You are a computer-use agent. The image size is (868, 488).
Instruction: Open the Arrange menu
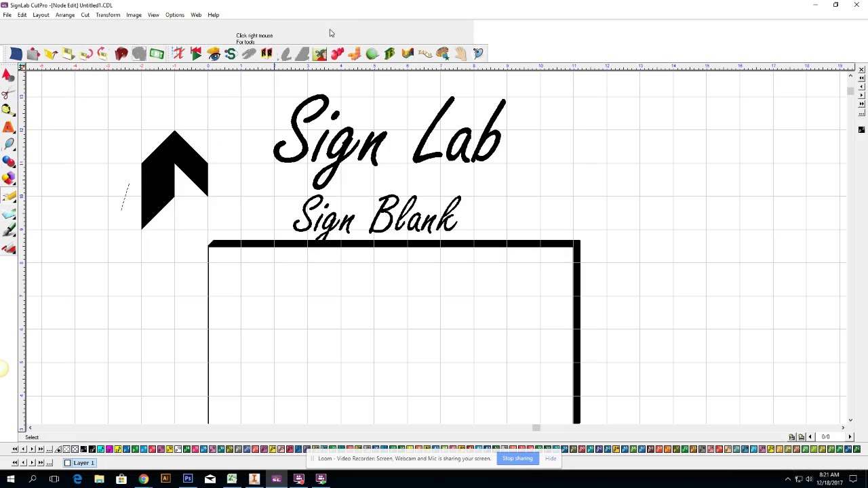point(65,15)
